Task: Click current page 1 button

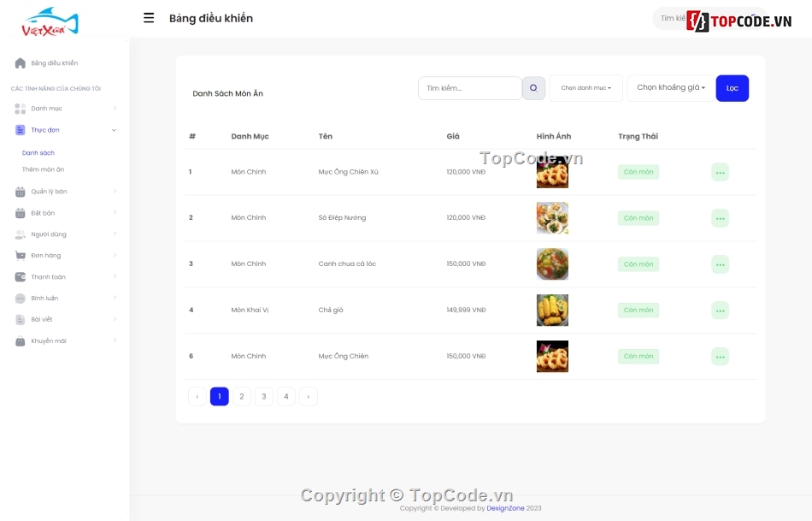Action: [220, 397]
